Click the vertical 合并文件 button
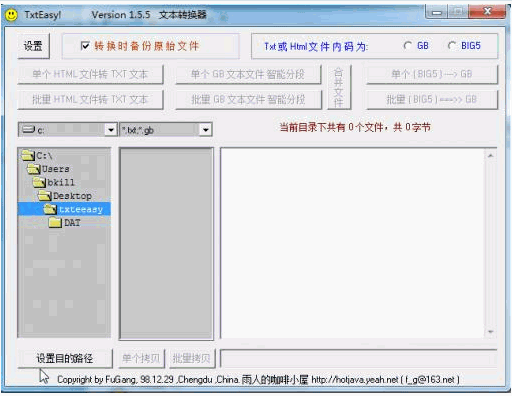 click(339, 87)
